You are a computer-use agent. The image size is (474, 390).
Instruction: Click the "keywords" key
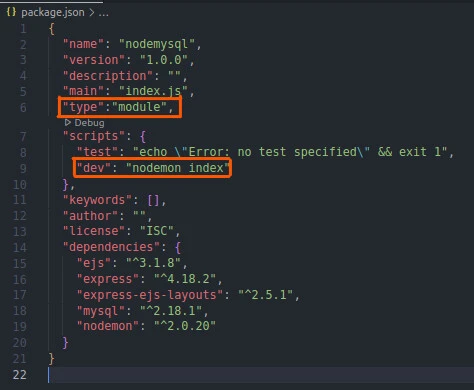point(97,200)
